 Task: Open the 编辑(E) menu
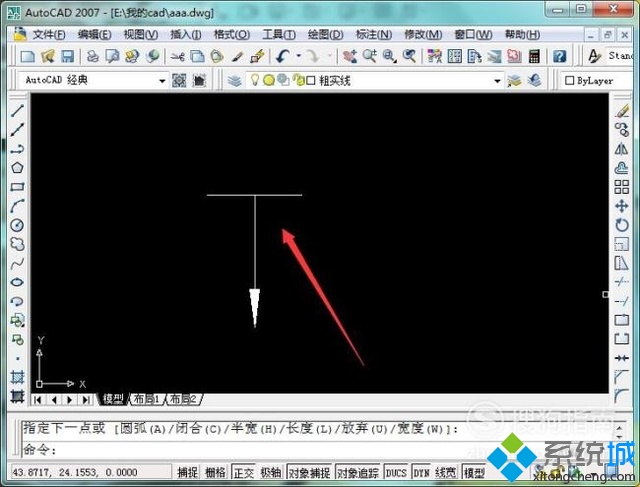point(94,34)
